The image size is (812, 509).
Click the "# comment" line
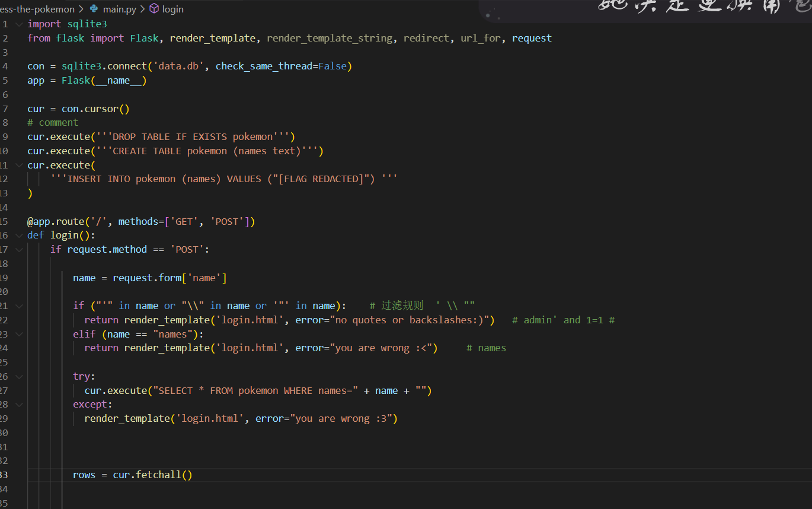(x=53, y=123)
